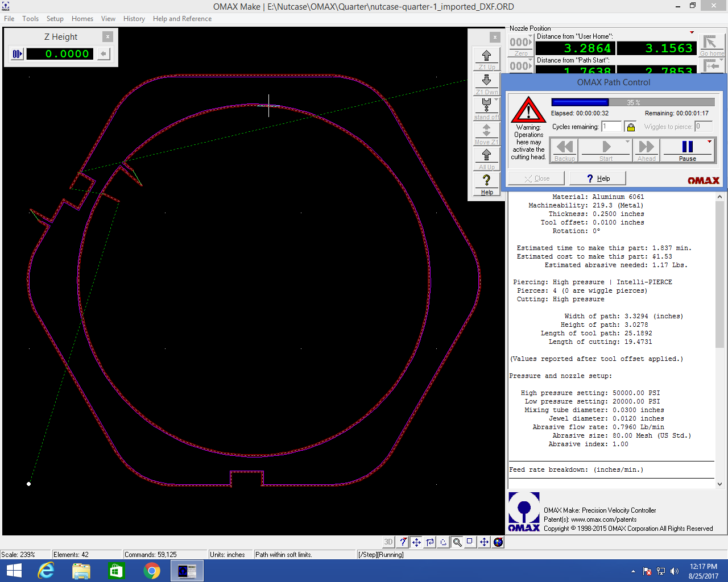728x582 pixels.
Task: Close the Z-axis tool panel
Action: coord(495,37)
